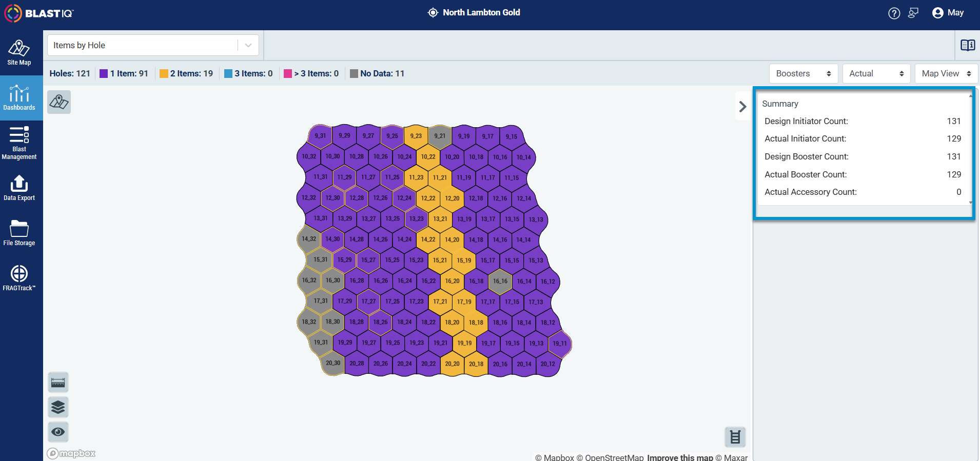This screenshot has width=980, height=461.
Task: Open Blast Management section
Action: click(19, 143)
